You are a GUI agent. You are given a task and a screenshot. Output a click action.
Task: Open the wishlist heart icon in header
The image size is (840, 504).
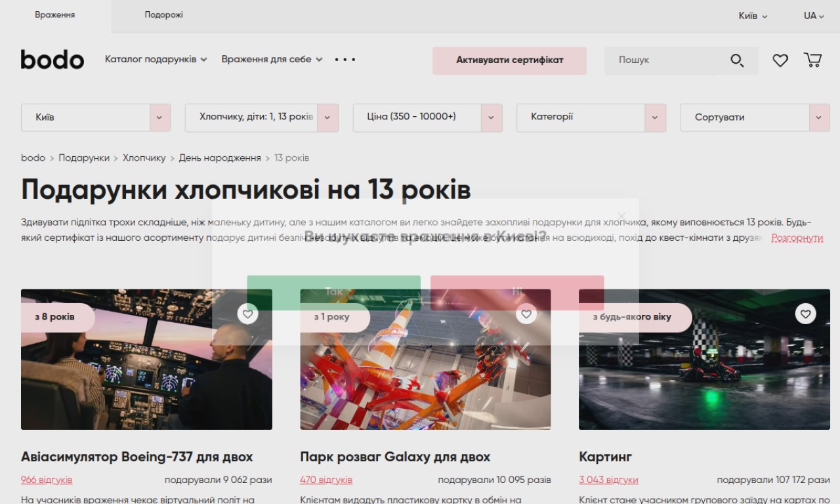(780, 60)
